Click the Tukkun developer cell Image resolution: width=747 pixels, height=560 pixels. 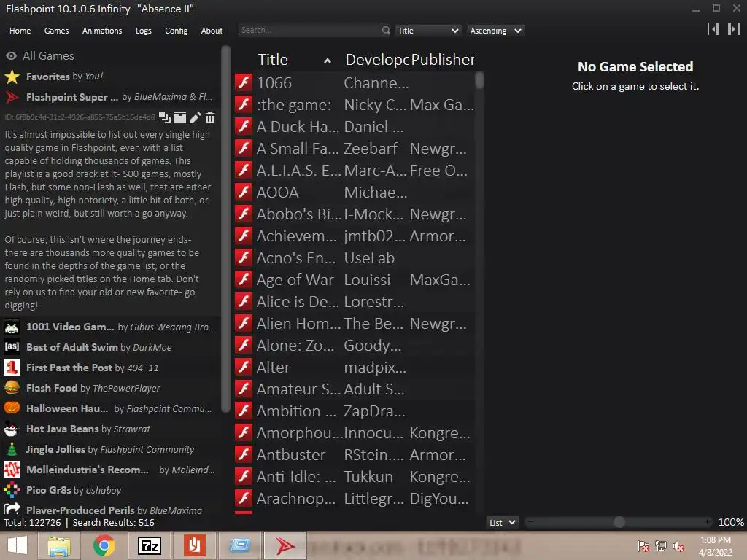pos(368,477)
